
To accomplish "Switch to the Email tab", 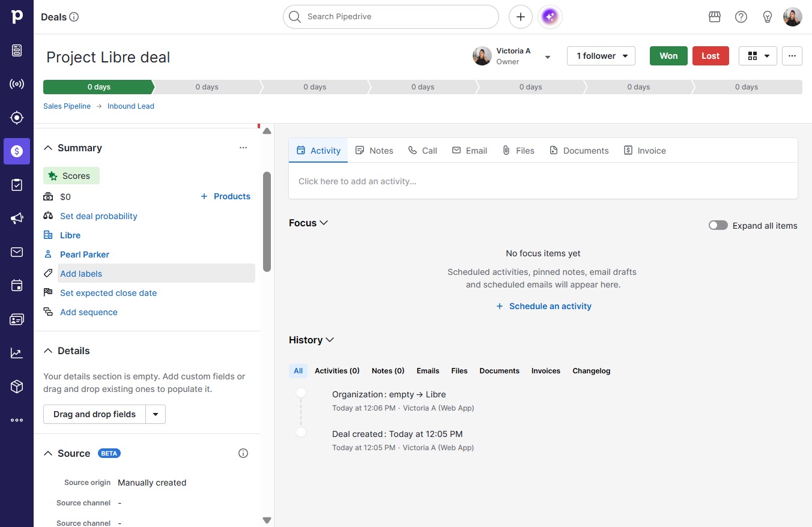I will (470, 151).
